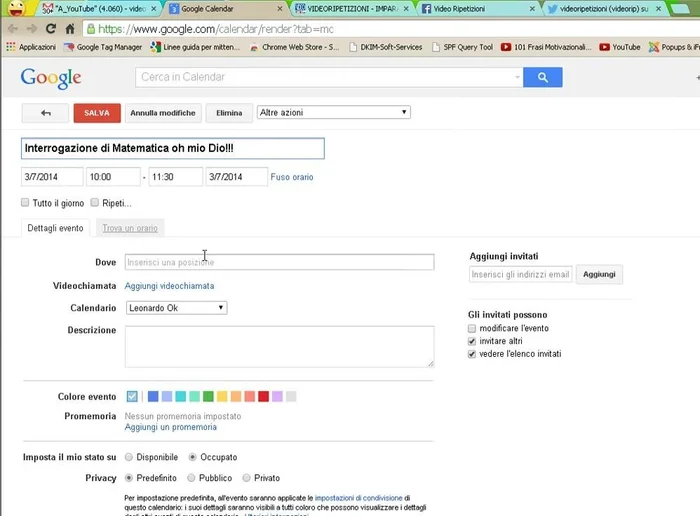Image resolution: width=700 pixels, height=516 pixels.
Task: Click the blue magnifier search button
Action: point(542,77)
